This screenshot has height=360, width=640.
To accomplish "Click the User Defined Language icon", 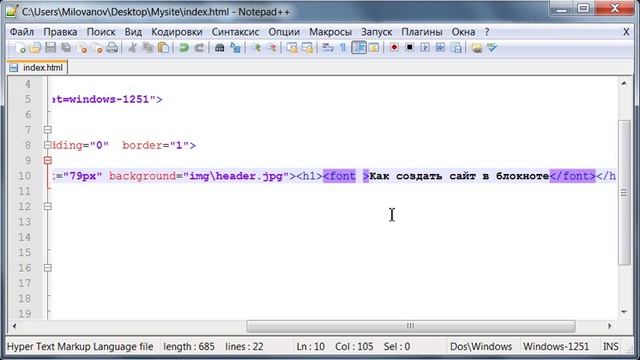I will click(374, 48).
